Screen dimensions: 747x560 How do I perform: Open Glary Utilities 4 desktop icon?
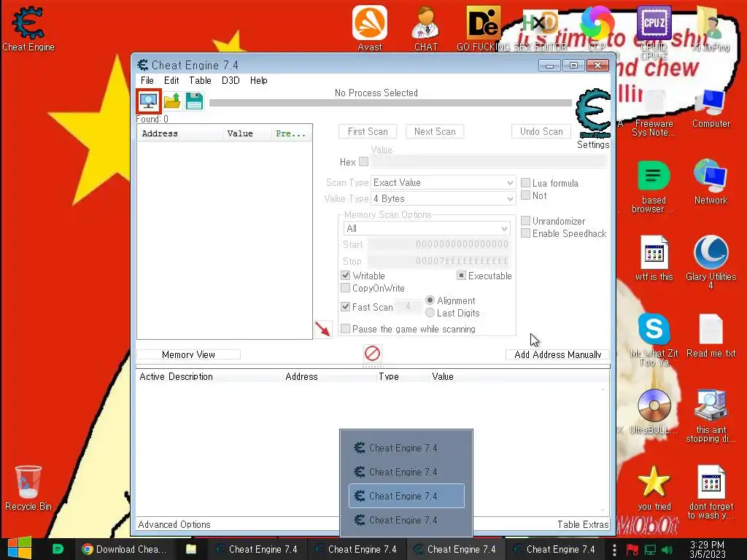pos(711,262)
